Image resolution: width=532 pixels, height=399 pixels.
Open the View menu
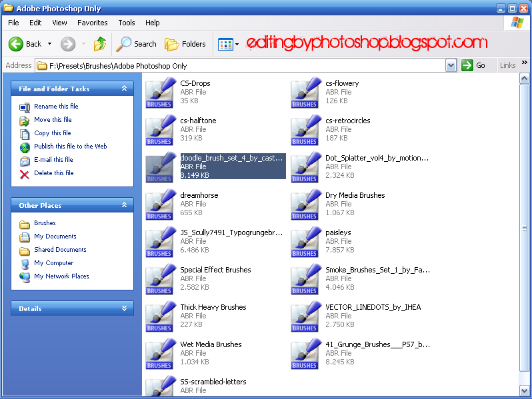[x=59, y=23]
